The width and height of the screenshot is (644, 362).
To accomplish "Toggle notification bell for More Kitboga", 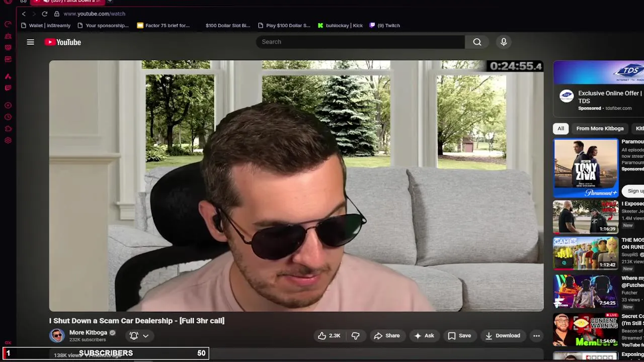I will tap(134, 336).
